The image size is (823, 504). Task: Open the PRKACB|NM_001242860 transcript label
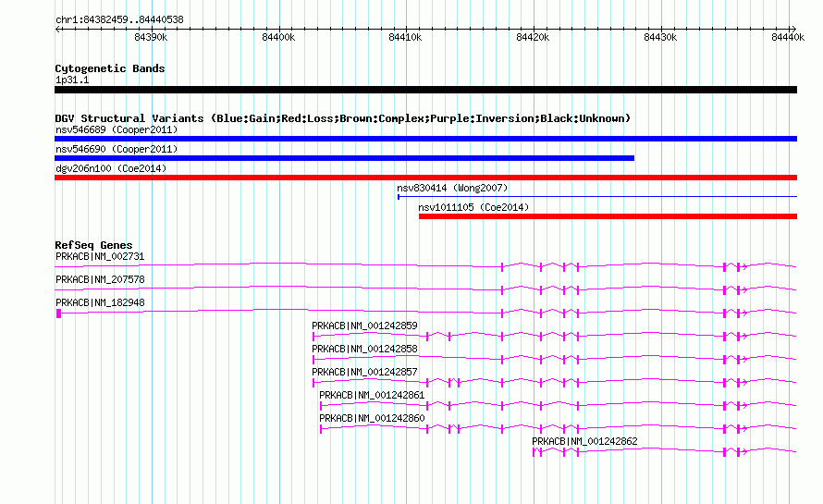[x=372, y=418]
